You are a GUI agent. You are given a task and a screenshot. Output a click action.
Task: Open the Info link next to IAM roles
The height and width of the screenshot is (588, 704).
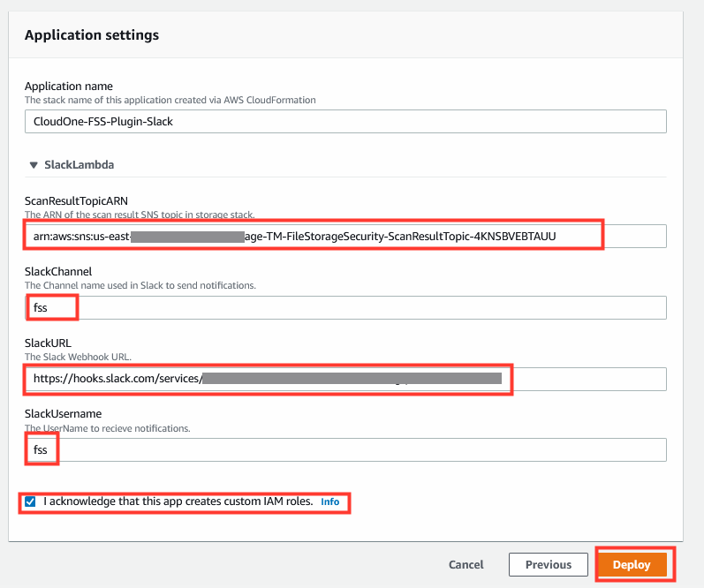pyautogui.click(x=329, y=501)
